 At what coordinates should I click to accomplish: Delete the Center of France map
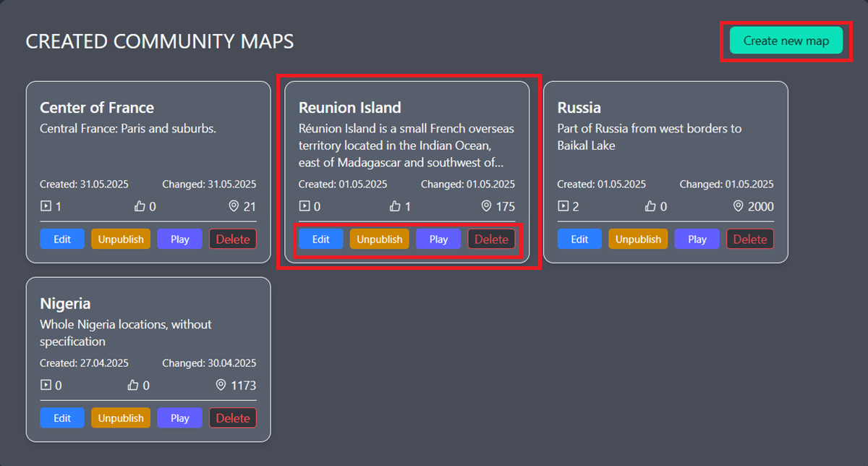pyautogui.click(x=232, y=239)
